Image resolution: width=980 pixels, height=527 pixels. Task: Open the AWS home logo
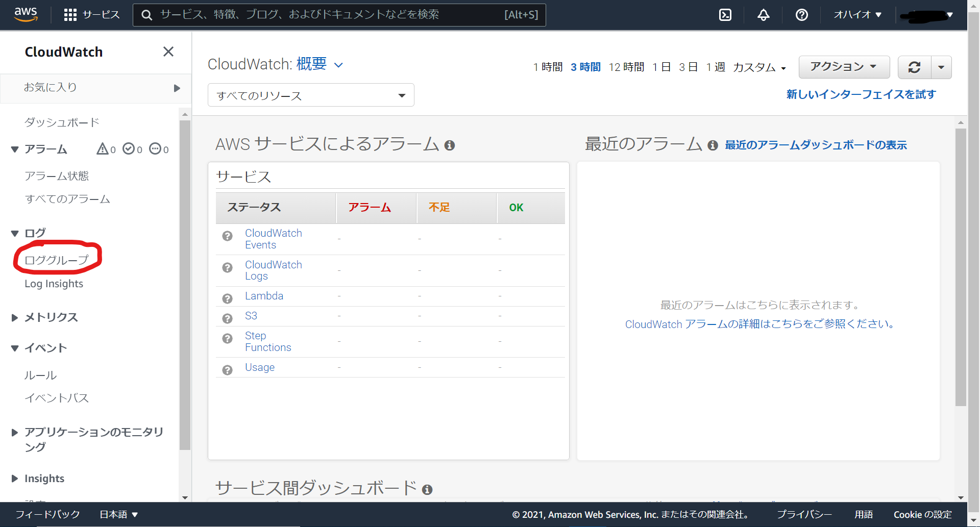click(x=26, y=14)
